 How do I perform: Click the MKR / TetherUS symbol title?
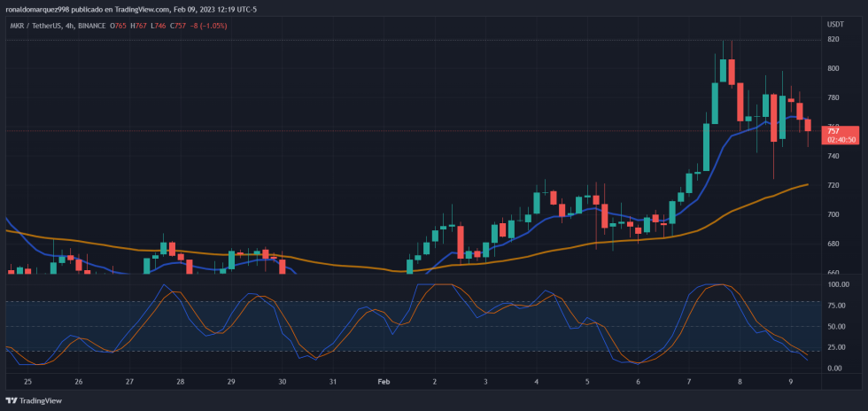34,25
